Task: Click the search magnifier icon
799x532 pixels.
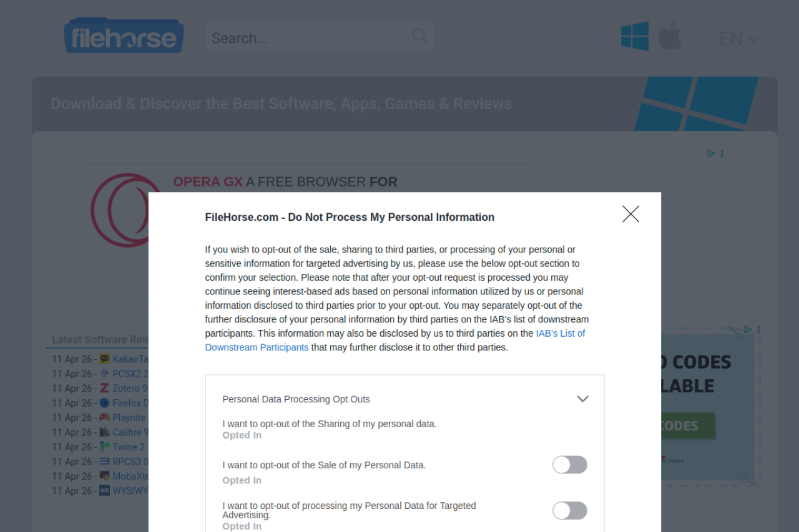Action: coord(420,36)
